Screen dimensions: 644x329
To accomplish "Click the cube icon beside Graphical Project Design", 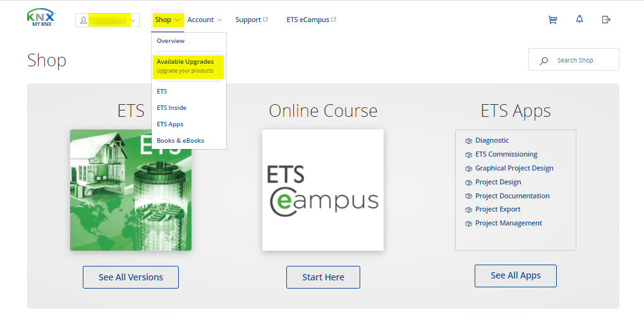I will (468, 169).
